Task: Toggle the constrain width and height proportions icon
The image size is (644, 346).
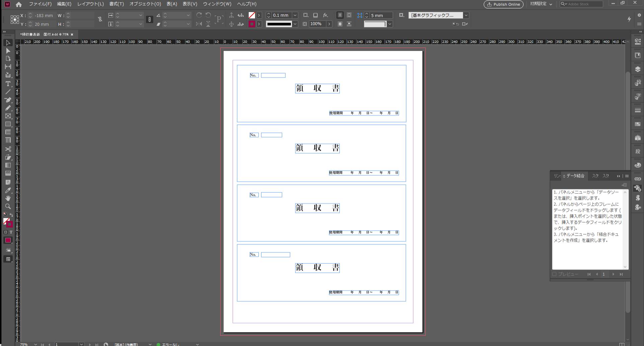Action: (x=100, y=19)
